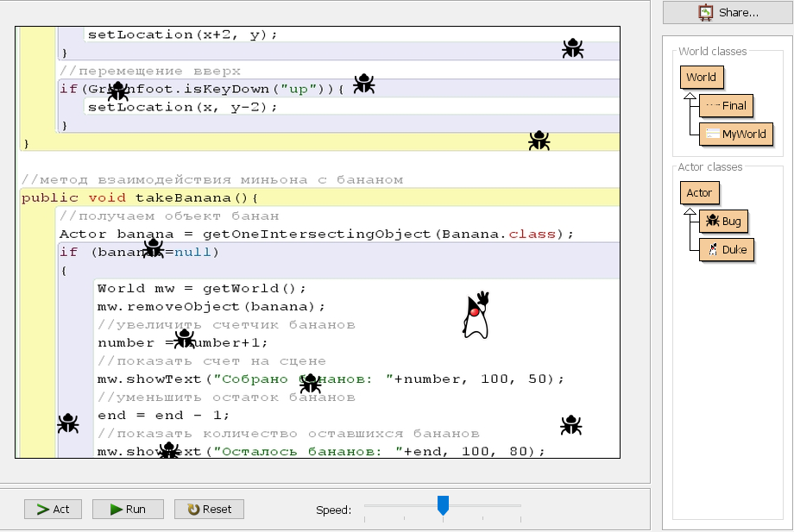This screenshot has height=532, width=794.
Task: Start the scenario with Run
Action: point(128,509)
